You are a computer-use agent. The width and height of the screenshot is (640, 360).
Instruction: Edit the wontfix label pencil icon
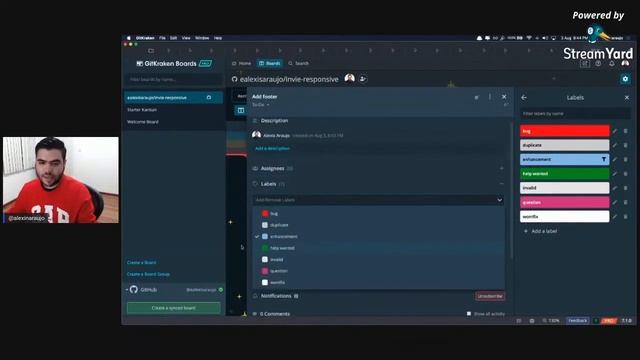615,217
